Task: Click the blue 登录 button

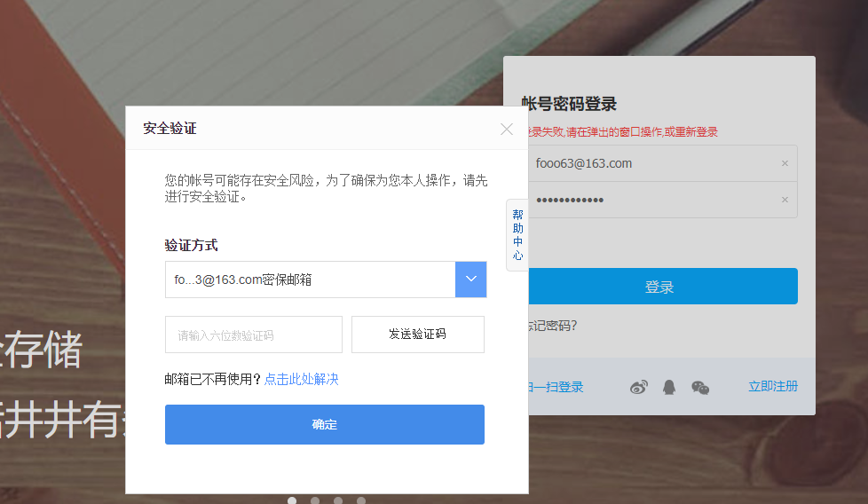Action: click(663, 286)
